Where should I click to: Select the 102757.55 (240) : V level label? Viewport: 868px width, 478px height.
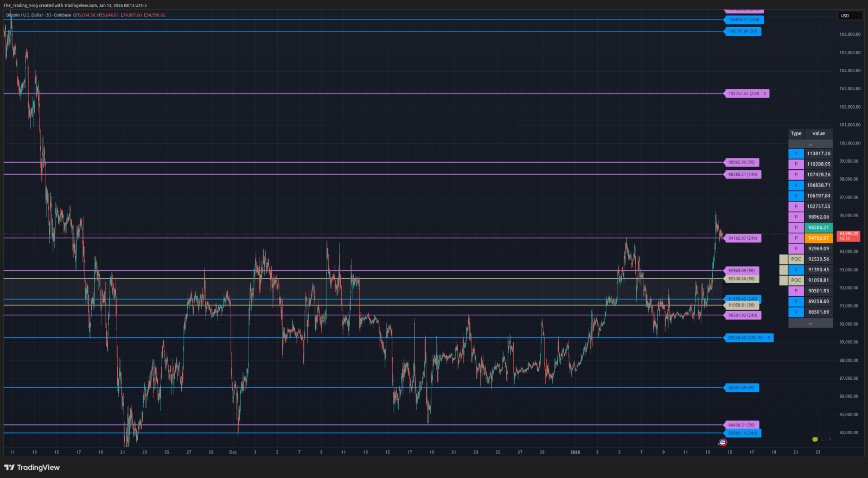[747, 94]
